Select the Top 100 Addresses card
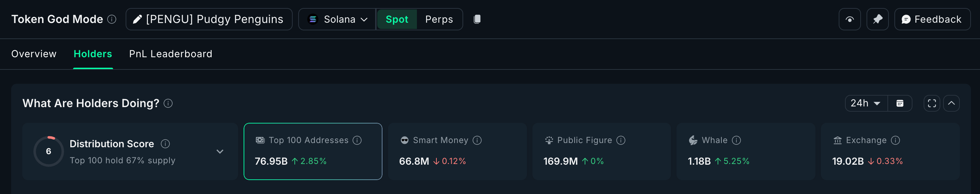Screen dimensions: 980x194 click(313, 151)
